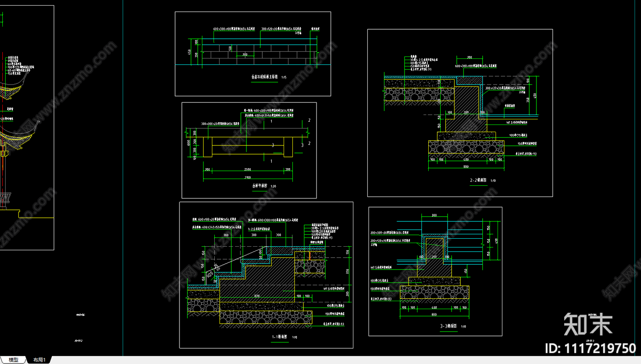Image resolution: width=641 pixels, height=364 pixels.
Task: Select 100厚C15 label in 3-3 section
Action: point(379,281)
